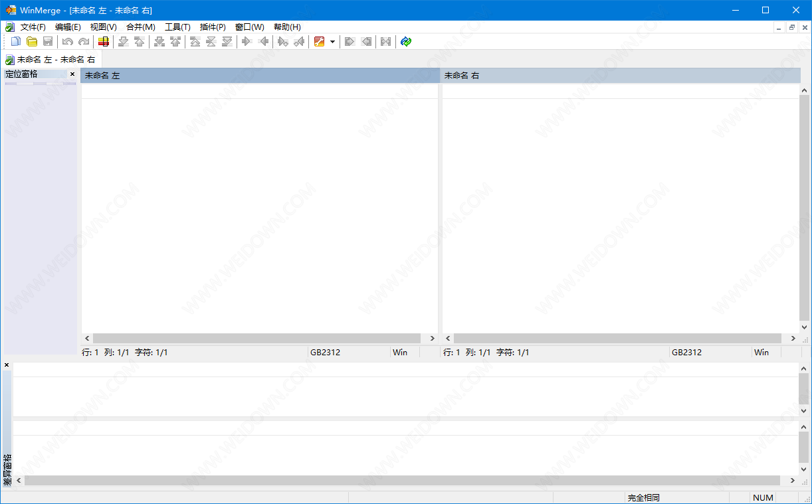Screen dimensions: 812x504
Task: Click the left pane's horizontal scrollbar track
Action: (x=257, y=339)
